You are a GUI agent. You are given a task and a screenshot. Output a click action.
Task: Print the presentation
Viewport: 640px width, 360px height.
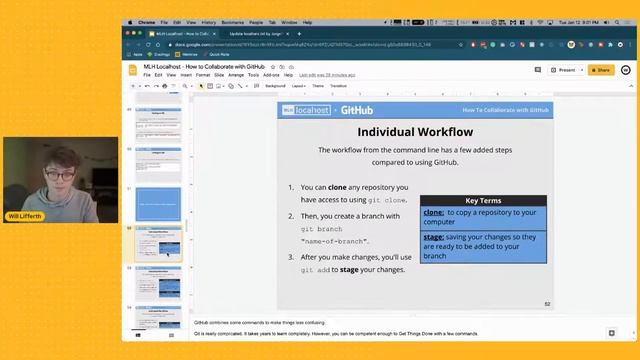click(x=164, y=86)
